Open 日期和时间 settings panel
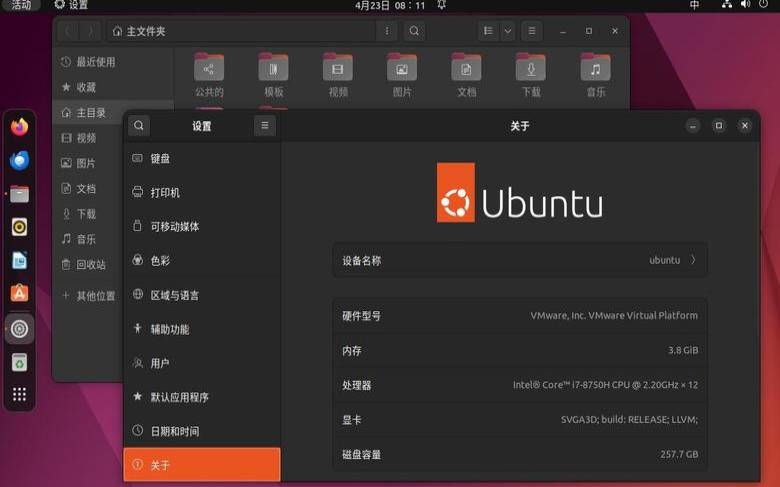This screenshot has height=487, width=780. (x=201, y=431)
